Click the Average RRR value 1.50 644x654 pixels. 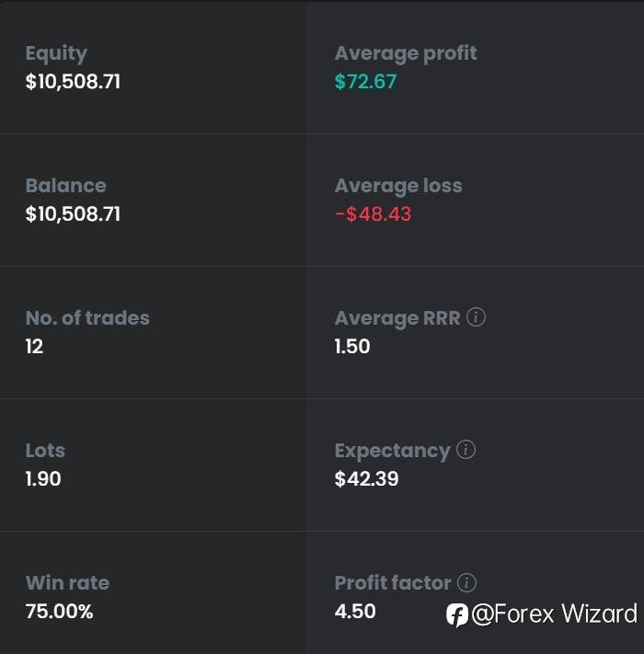click(x=352, y=346)
